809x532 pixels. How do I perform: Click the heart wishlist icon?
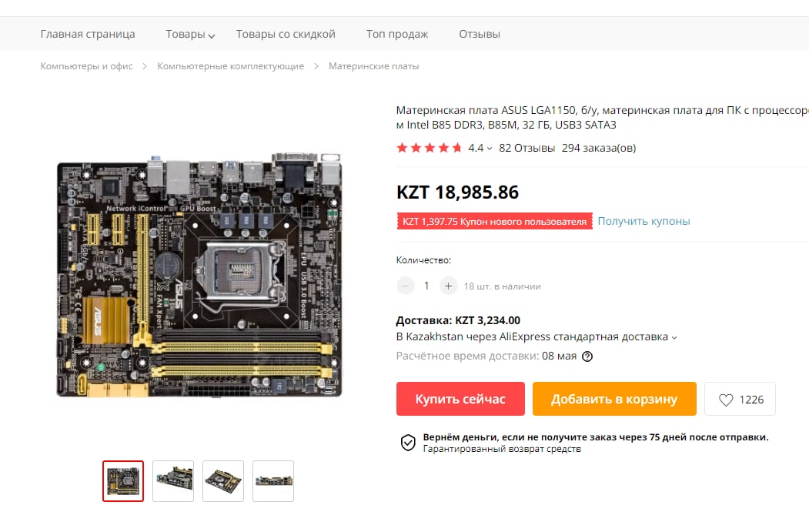click(x=725, y=400)
